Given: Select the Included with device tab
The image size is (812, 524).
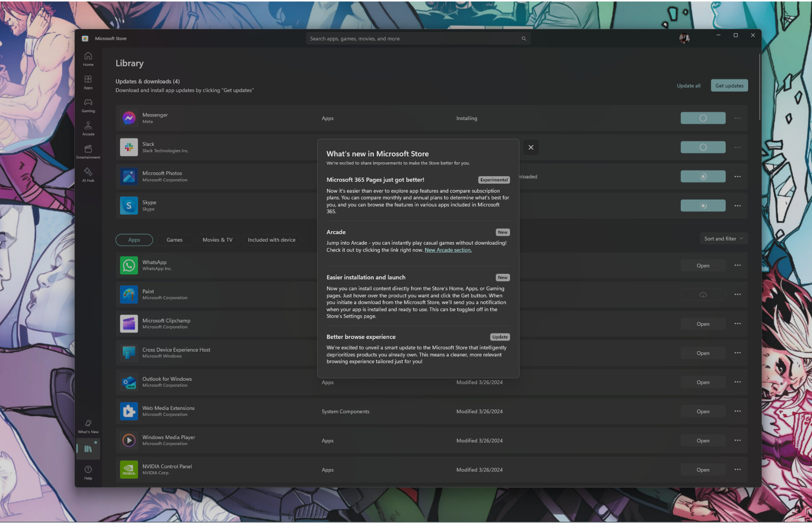Looking at the screenshot, I should click(x=272, y=240).
